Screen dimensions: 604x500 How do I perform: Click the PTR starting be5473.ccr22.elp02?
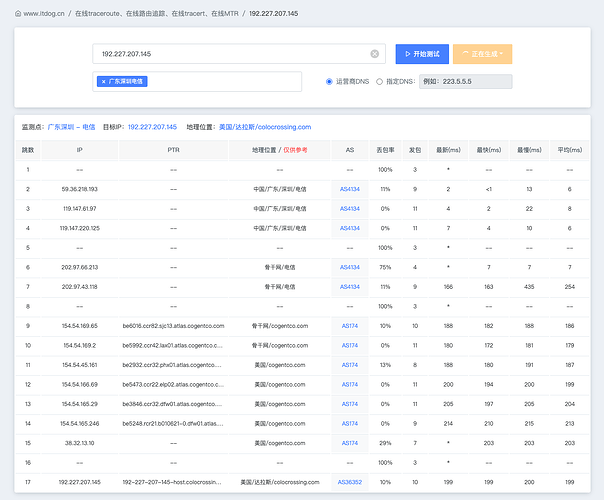tap(173, 384)
